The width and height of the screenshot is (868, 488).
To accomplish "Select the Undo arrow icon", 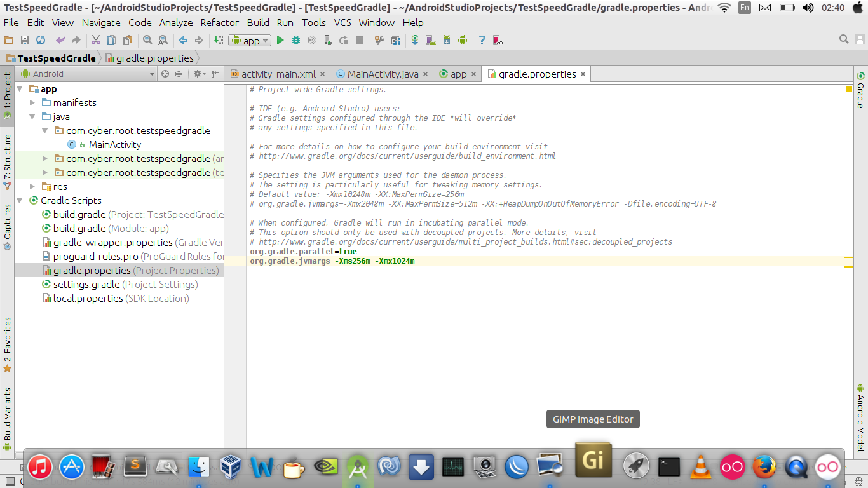I will click(60, 39).
